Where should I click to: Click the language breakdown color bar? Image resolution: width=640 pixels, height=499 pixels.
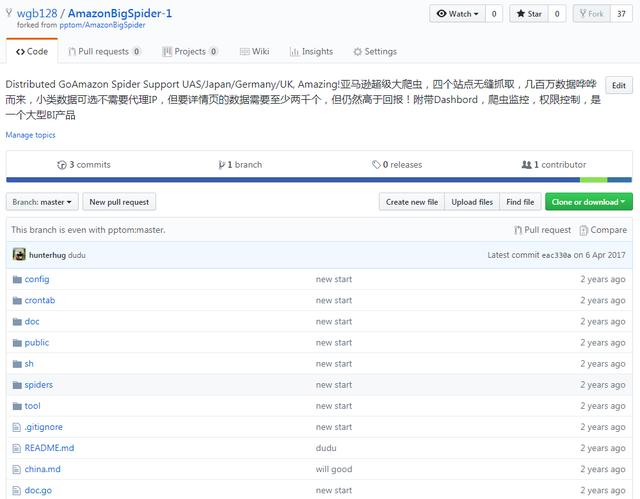(319, 180)
